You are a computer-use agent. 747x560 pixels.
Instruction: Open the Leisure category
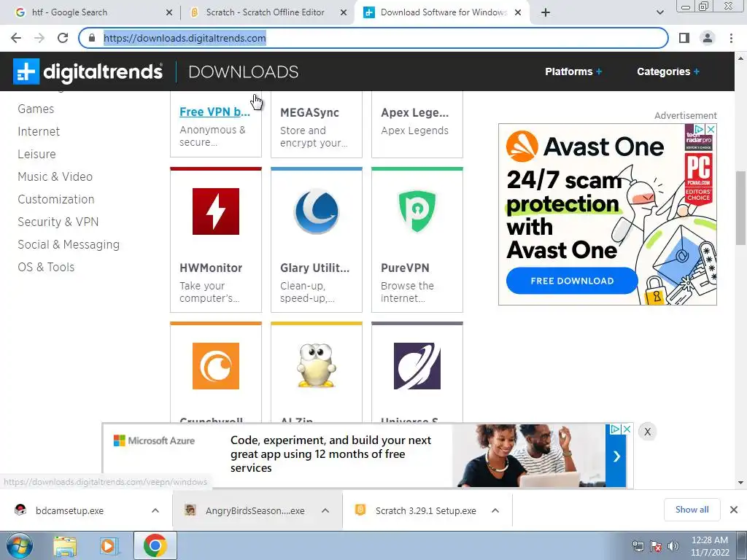[36, 155]
